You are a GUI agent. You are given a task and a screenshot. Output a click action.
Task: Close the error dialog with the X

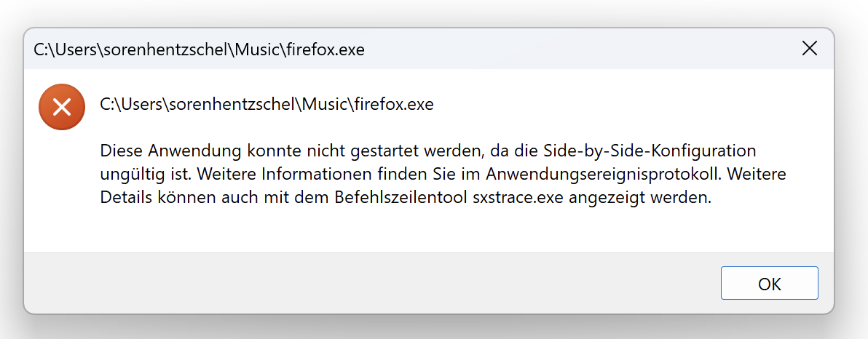pos(809,49)
